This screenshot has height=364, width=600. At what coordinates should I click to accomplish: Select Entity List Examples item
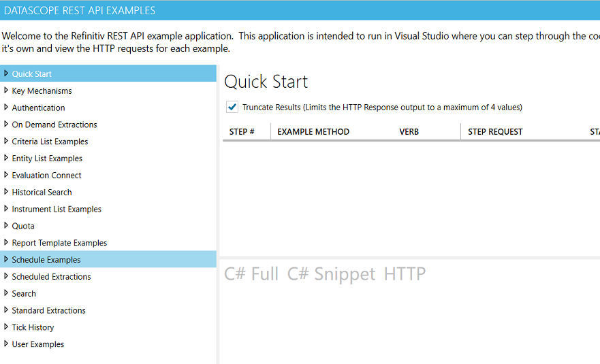(47, 159)
